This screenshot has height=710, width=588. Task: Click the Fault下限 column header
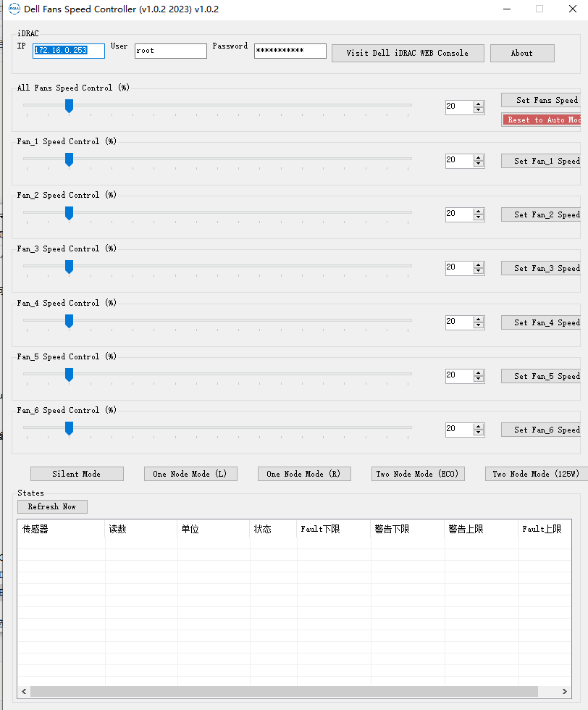click(334, 529)
